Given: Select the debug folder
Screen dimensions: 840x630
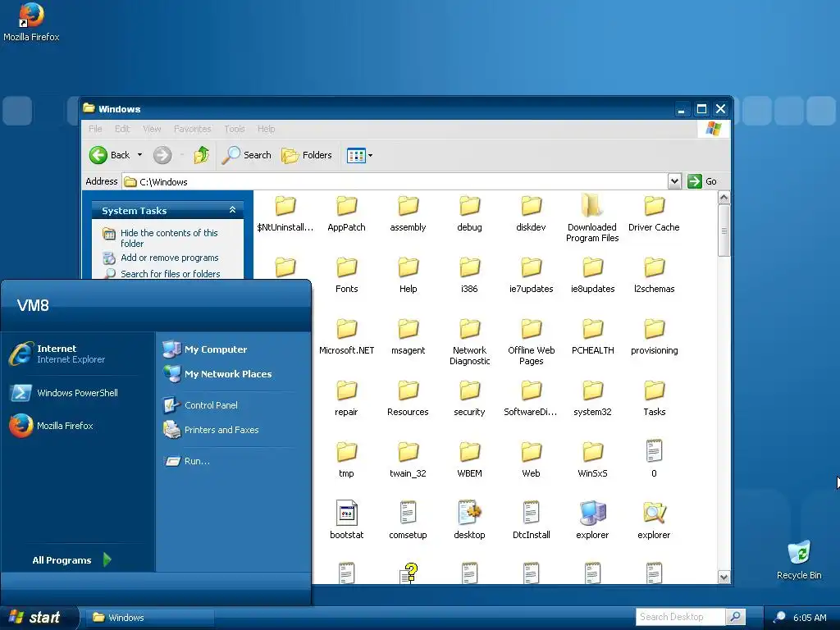Looking at the screenshot, I should point(470,214).
